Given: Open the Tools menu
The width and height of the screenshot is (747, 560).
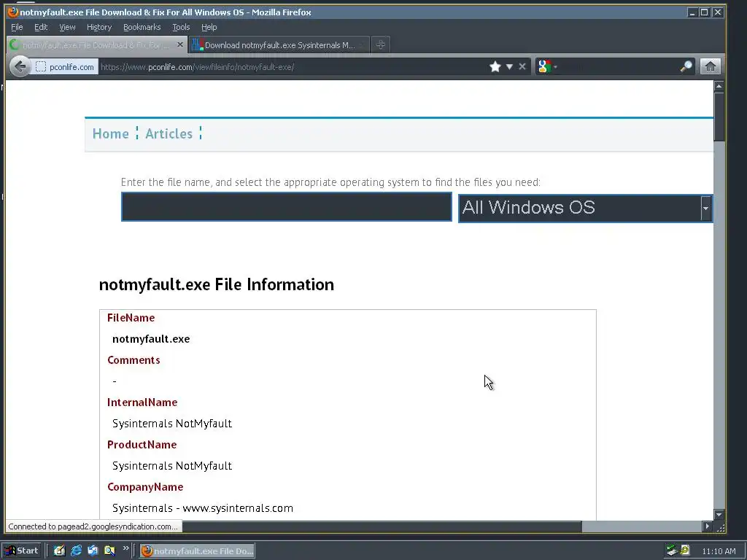Looking at the screenshot, I should pos(181,27).
